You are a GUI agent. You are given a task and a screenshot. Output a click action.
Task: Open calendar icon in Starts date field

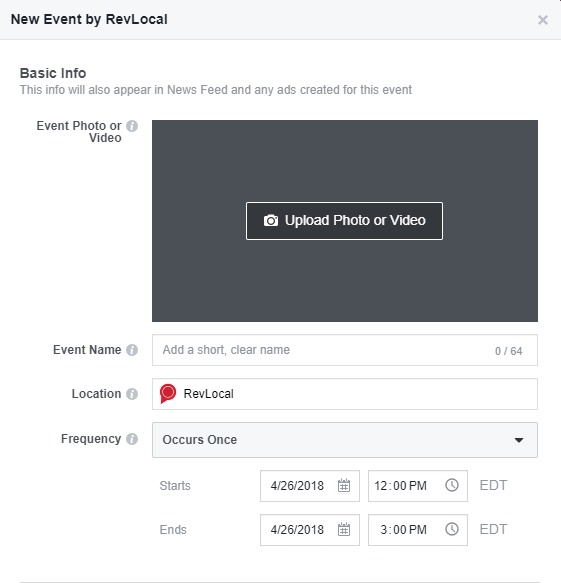click(x=344, y=485)
